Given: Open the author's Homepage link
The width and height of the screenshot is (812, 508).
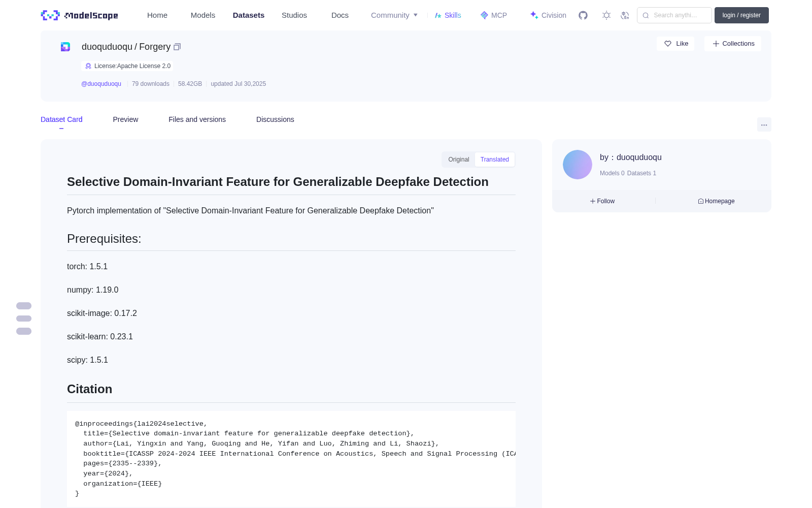Looking at the screenshot, I should pos(716,201).
